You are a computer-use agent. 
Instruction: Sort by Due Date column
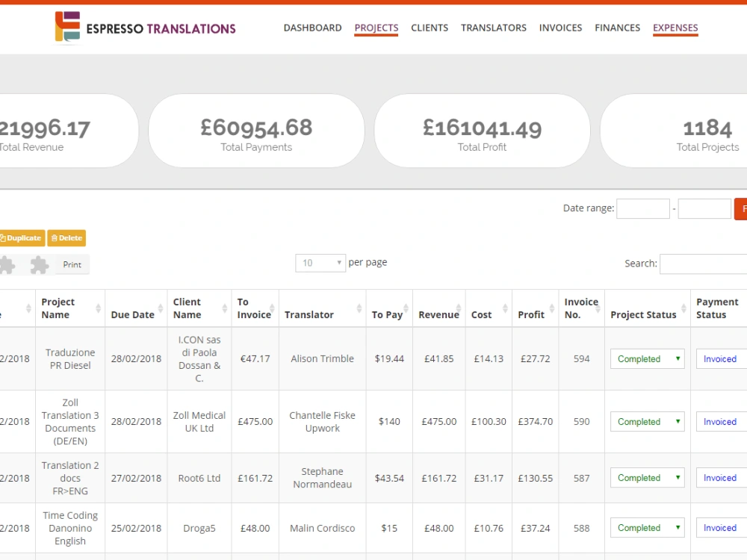tap(136, 308)
